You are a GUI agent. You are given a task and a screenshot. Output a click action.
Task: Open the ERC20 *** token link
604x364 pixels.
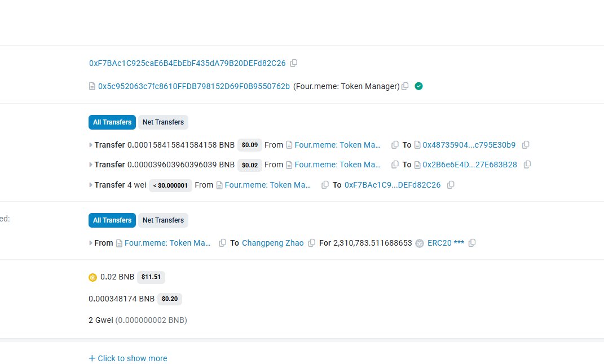(x=446, y=243)
